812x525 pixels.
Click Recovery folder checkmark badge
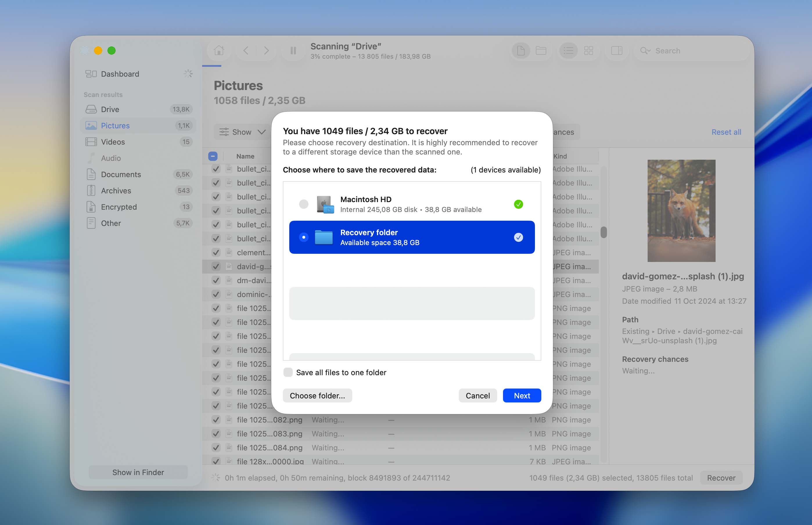click(x=518, y=237)
